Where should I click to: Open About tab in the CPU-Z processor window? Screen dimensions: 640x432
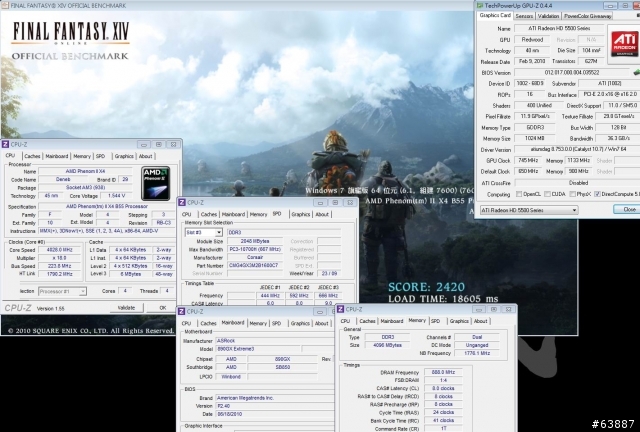pos(145,156)
